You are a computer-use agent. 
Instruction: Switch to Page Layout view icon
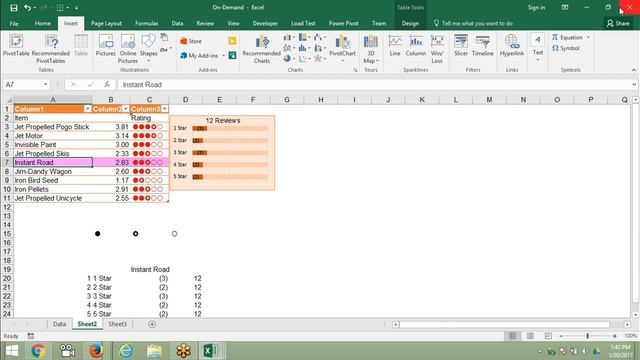tap(530, 336)
